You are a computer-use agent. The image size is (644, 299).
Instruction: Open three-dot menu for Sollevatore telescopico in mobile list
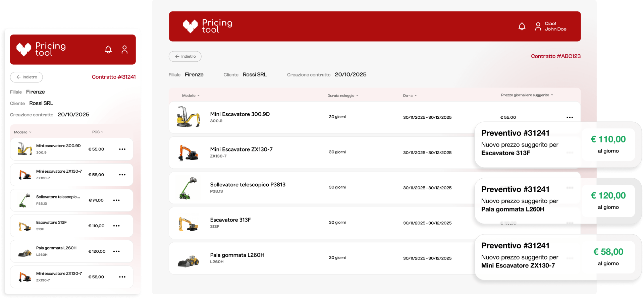[x=116, y=200]
